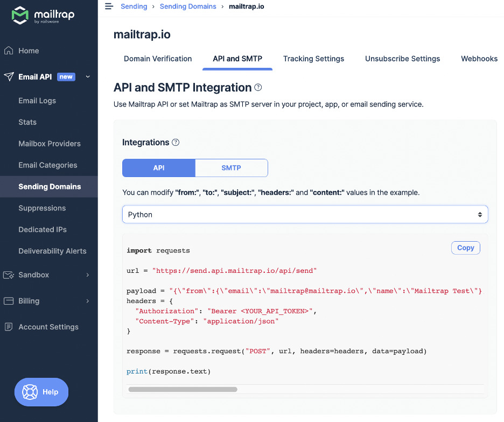The width and height of the screenshot is (504, 422).
Task: Expand the Billing submenu arrow
Action: click(x=88, y=301)
